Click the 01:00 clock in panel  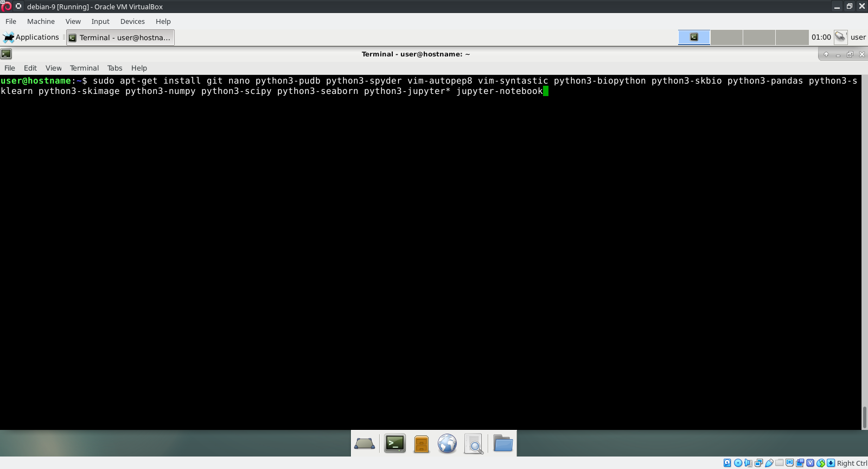coord(821,37)
